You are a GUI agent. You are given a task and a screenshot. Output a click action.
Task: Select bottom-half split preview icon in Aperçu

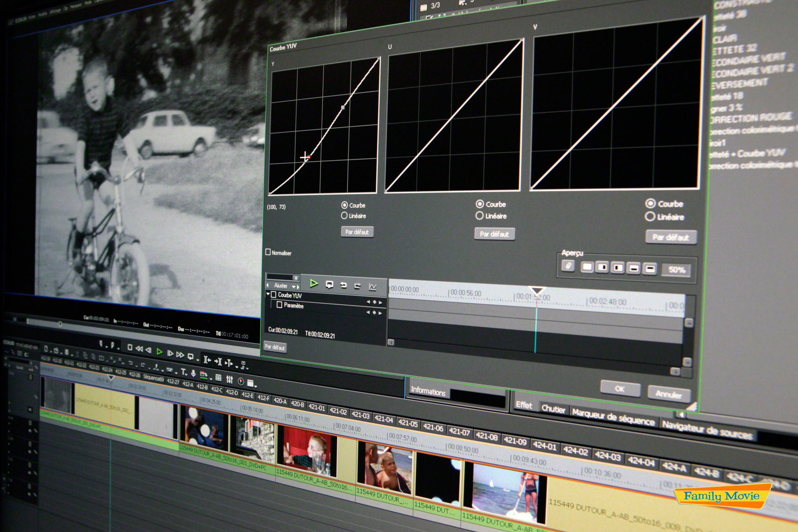(x=634, y=268)
